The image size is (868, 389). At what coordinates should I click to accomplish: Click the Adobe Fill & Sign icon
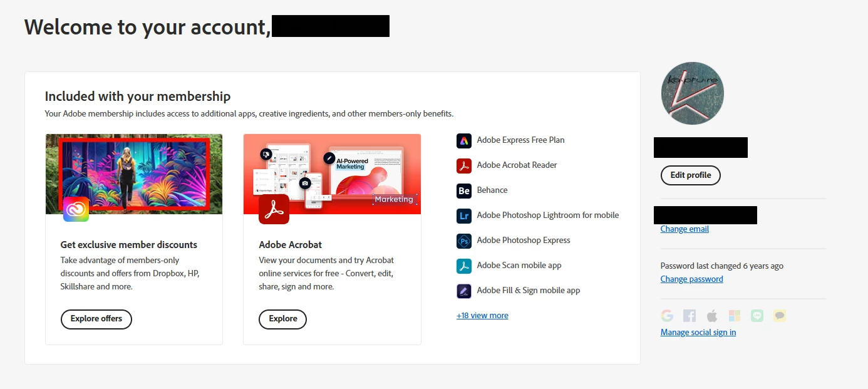click(464, 291)
